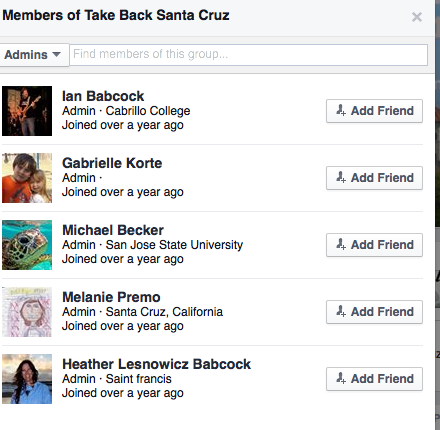
Task: Click the Find members search field
Action: [x=249, y=55]
